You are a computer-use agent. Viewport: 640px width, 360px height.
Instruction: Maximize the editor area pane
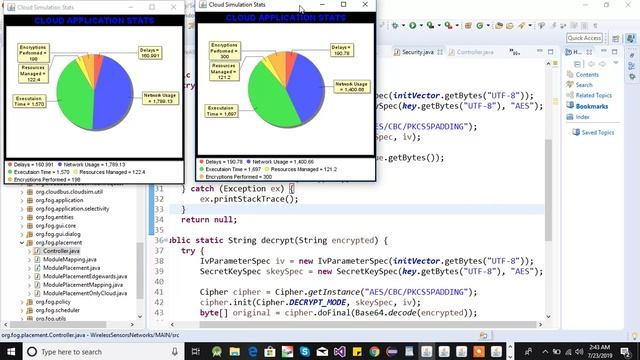click(551, 52)
